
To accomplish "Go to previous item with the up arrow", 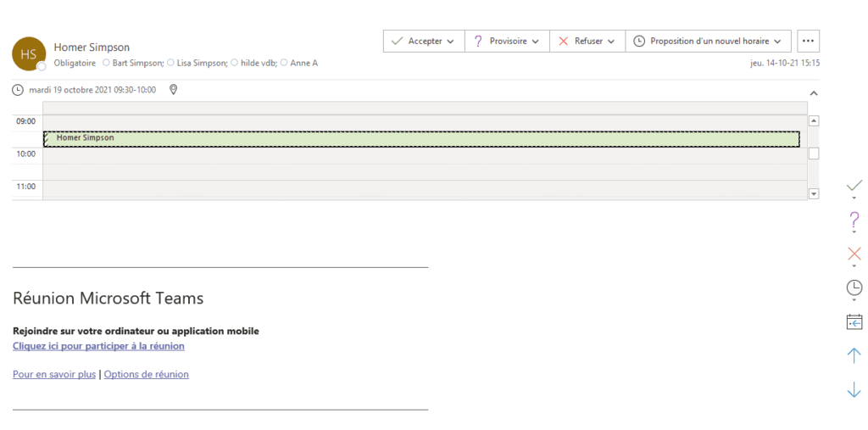I will pyautogui.click(x=854, y=355).
